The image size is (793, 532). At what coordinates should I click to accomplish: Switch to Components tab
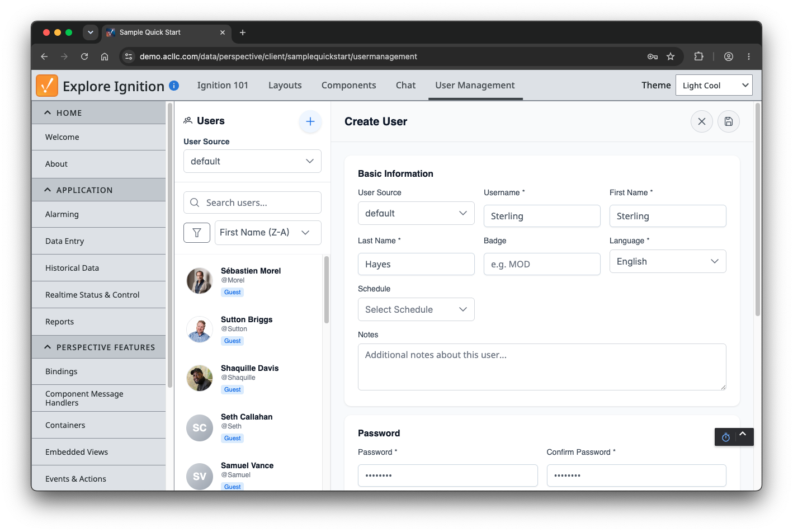coord(348,85)
